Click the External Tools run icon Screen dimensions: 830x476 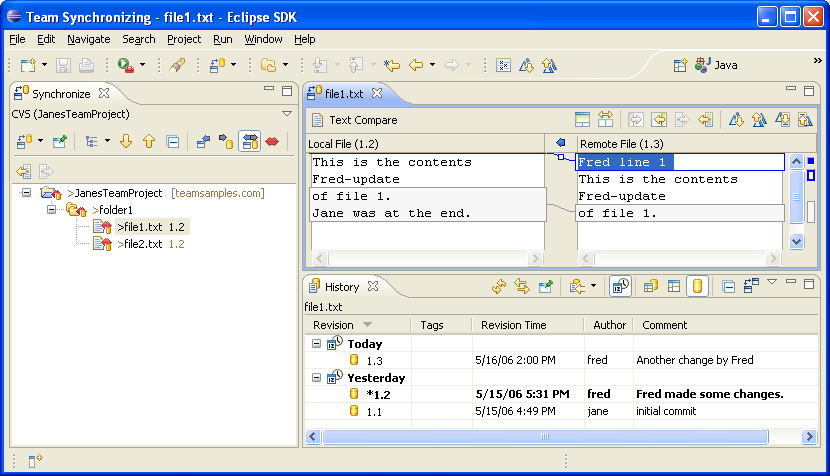click(125, 65)
